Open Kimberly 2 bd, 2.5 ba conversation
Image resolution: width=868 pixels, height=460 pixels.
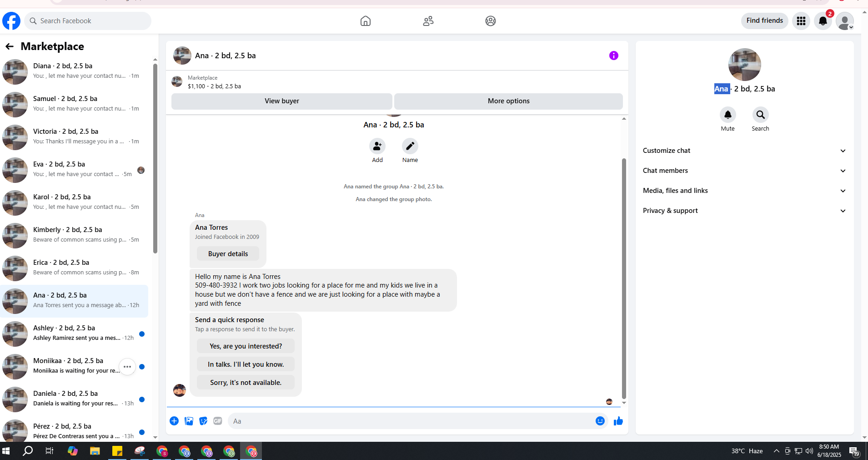click(75, 235)
